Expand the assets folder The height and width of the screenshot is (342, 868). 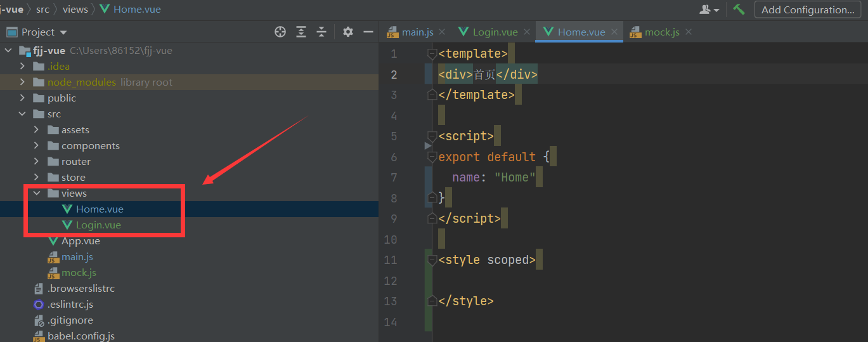pyautogui.click(x=36, y=129)
